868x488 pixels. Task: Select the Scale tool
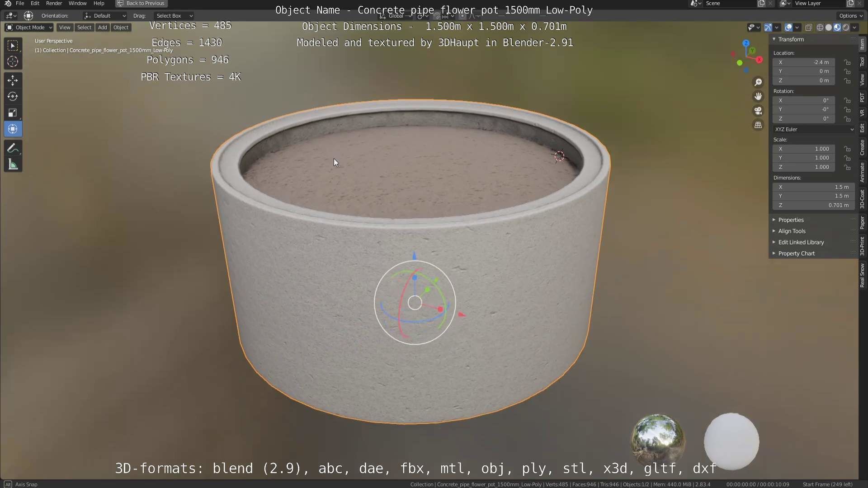tap(13, 113)
